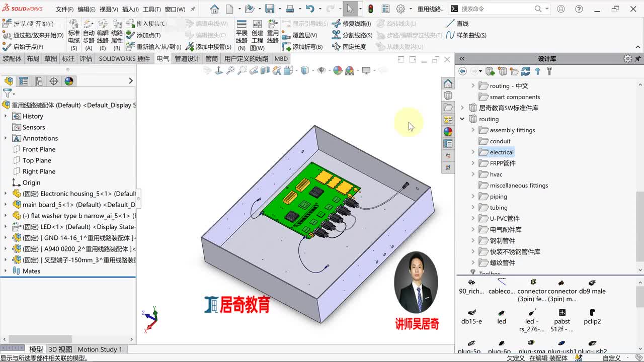Switch to the 管道设计 tab
The height and width of the screenshot is (362, 644).
187,59
